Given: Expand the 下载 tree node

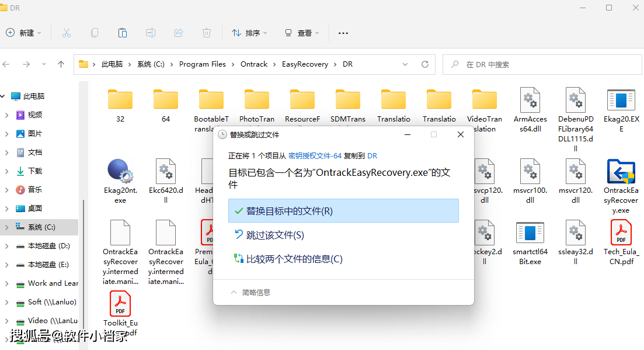Looking at the screenshot, I should click(6, 171).
